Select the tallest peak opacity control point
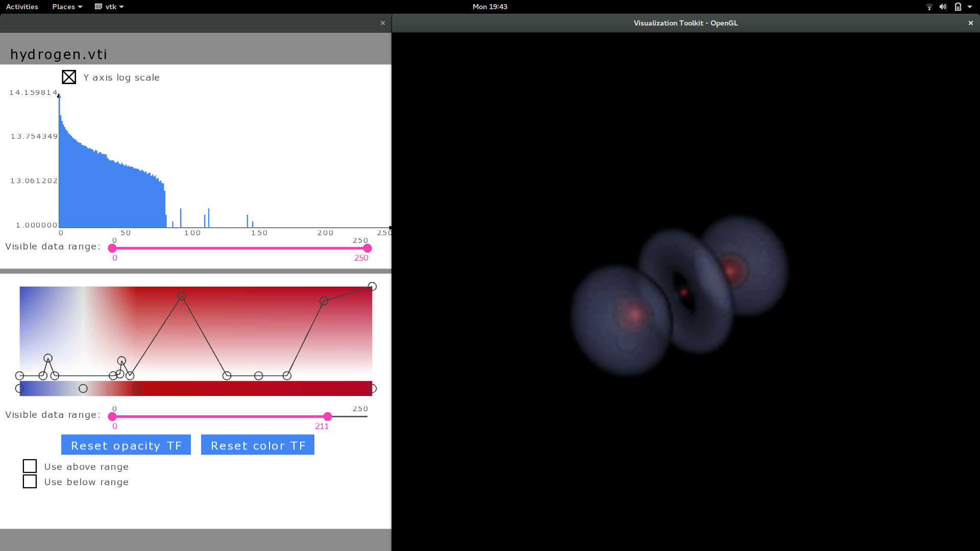The height and width of the screenshot is (551, 980). click(182, 296)
